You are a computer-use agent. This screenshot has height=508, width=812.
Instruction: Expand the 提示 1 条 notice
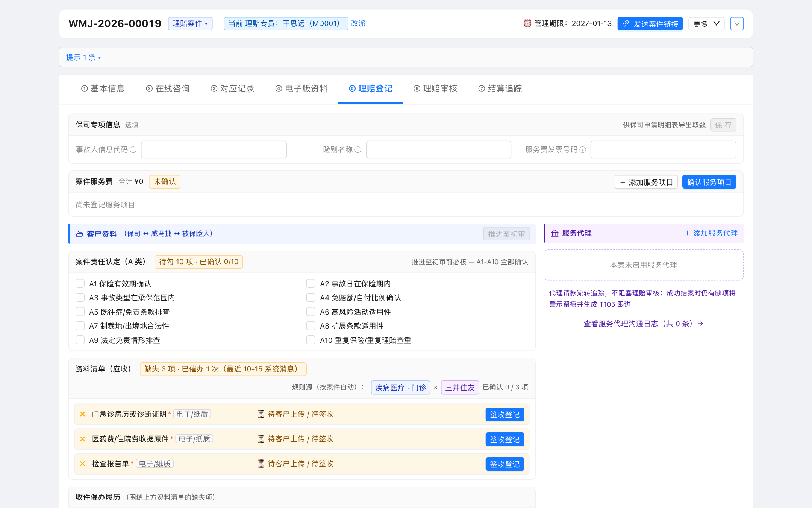coord(83,57)
